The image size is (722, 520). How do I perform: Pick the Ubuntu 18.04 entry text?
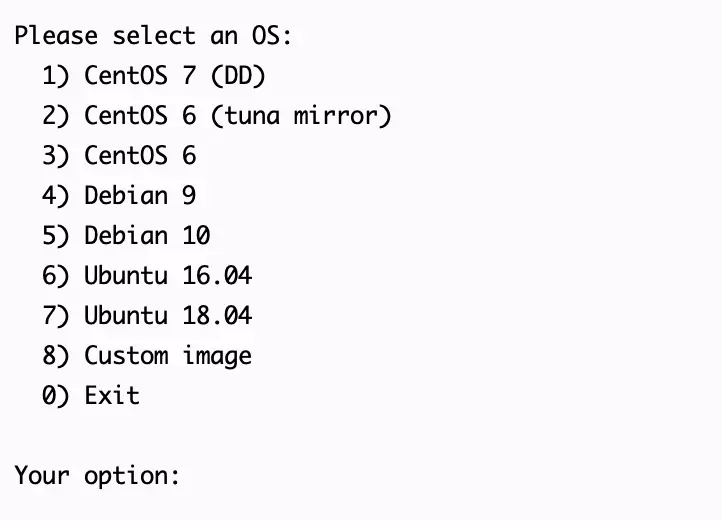click(168, 316)
